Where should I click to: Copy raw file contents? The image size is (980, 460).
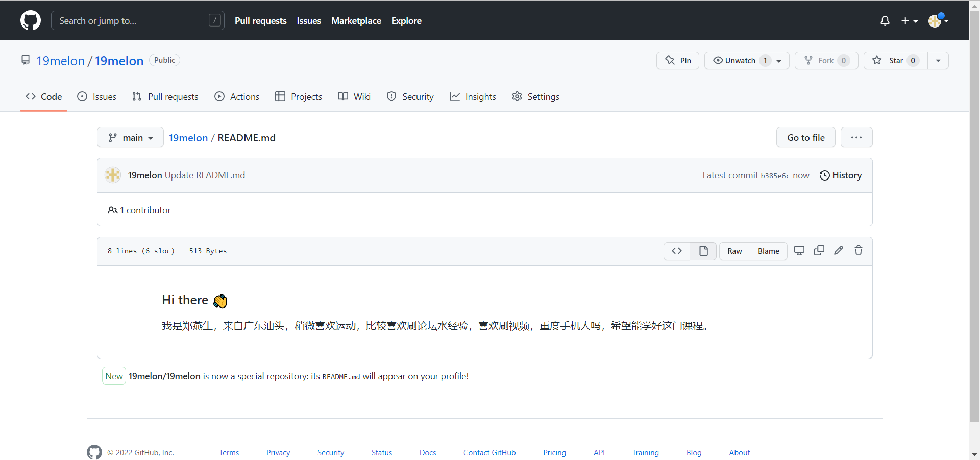tap(819, 250)
